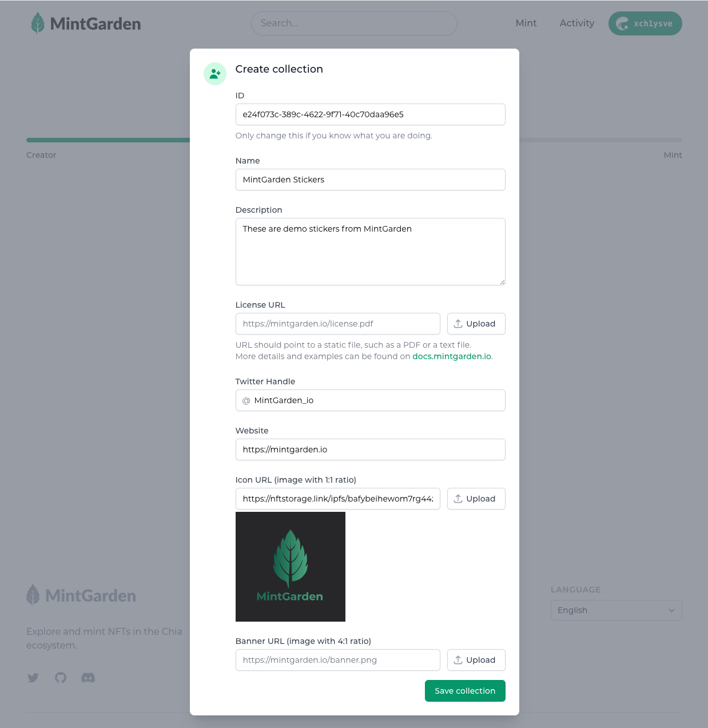Open the Activity menu item
The image size is (708, 728).
[576, 23]
